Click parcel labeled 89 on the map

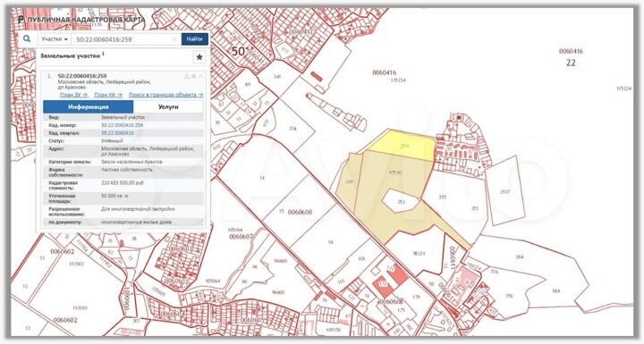pyautogui.click(x=248, y=85)
